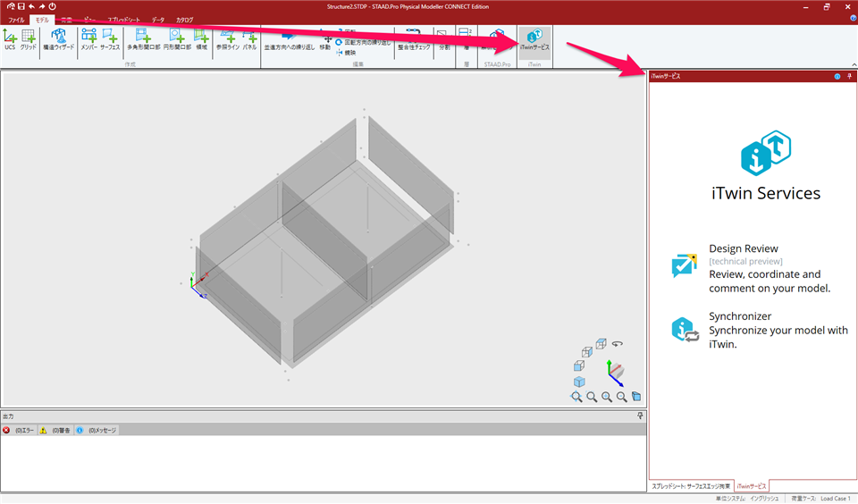
Task: Select the メンバー (Member) creation tool
Action: tap(88, 38)
